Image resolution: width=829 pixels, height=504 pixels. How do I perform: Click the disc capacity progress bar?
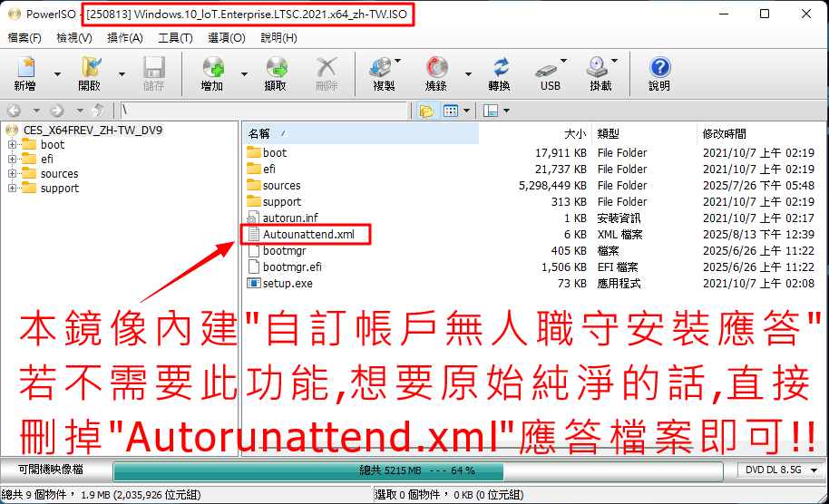[x=417, y=471]
